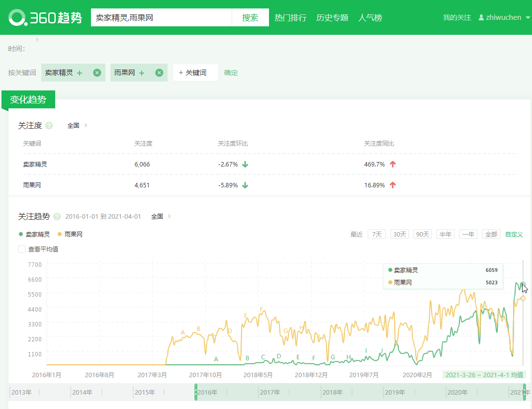Toggle 雨果网 series in chart legend
The width and height of the screenshot is (532, 409).
[70, 234]
